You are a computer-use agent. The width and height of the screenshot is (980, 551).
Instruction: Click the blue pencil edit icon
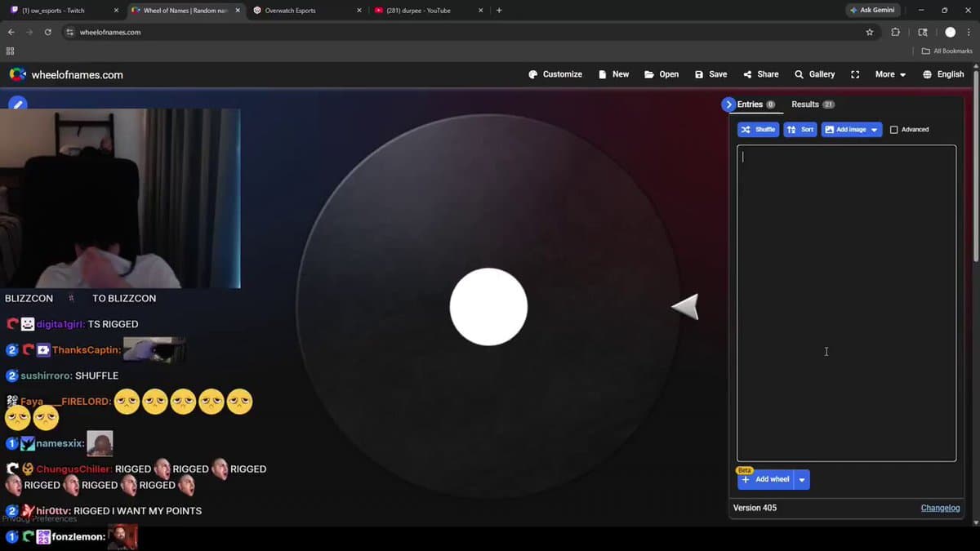[x=17, y=104]
